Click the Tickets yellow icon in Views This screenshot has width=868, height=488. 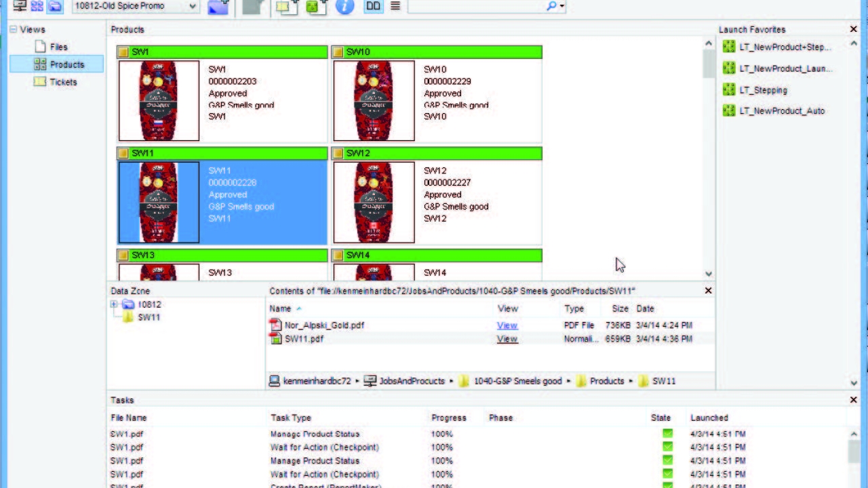(x=40, y=82)
